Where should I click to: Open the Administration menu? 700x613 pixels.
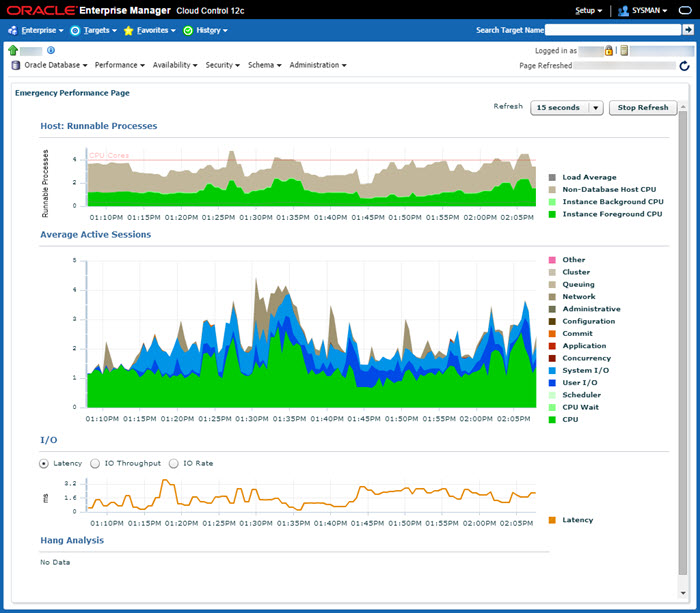click(x=318, y=65)
